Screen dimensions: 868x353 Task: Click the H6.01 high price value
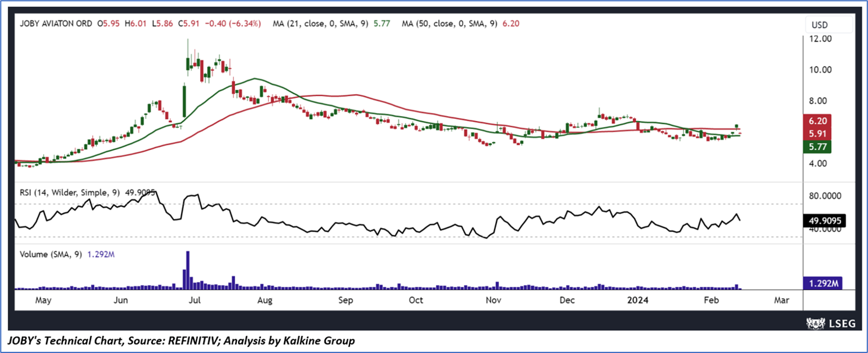coord(136,24)
